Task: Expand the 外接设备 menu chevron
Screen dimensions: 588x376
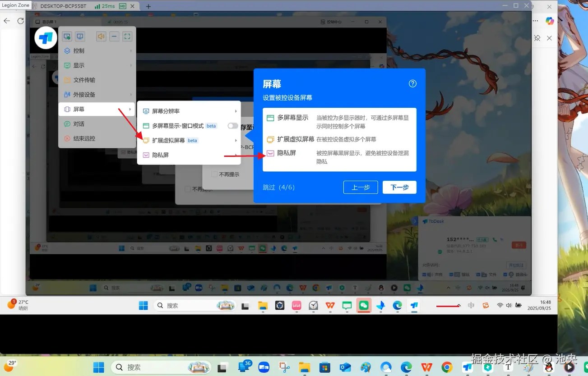Action: [x=130, y=95]
